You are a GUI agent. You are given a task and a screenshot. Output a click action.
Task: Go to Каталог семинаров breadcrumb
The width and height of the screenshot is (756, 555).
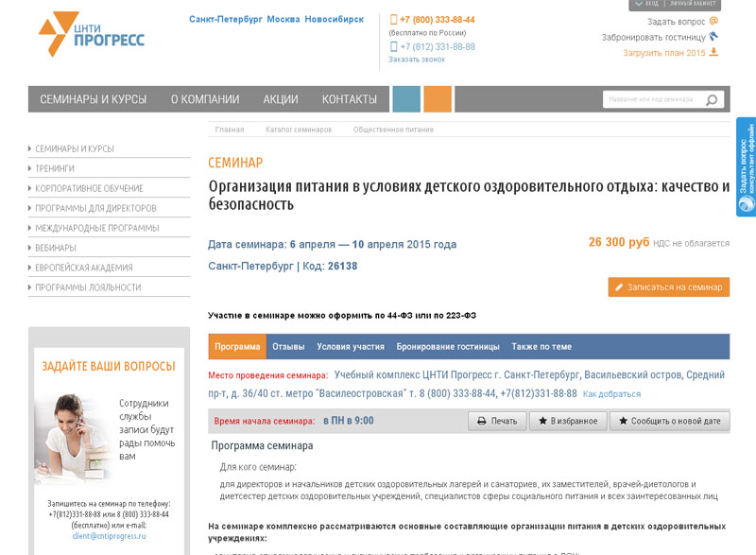tap(299, 130)
